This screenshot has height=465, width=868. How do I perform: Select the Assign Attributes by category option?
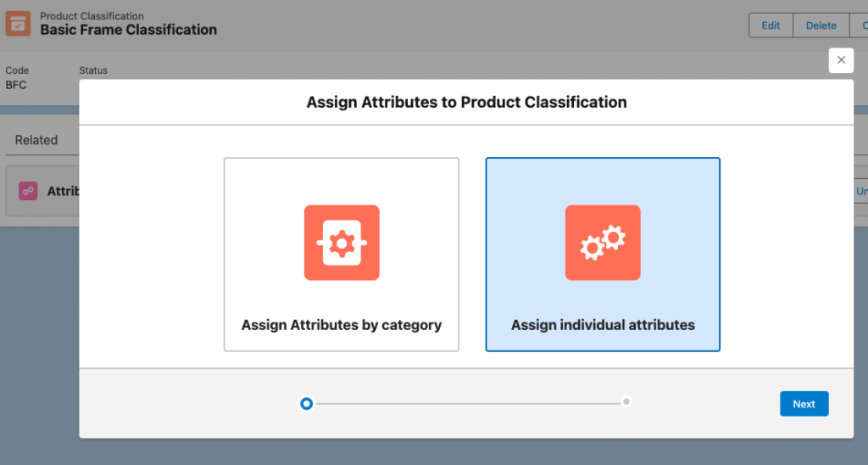(342, 254)
